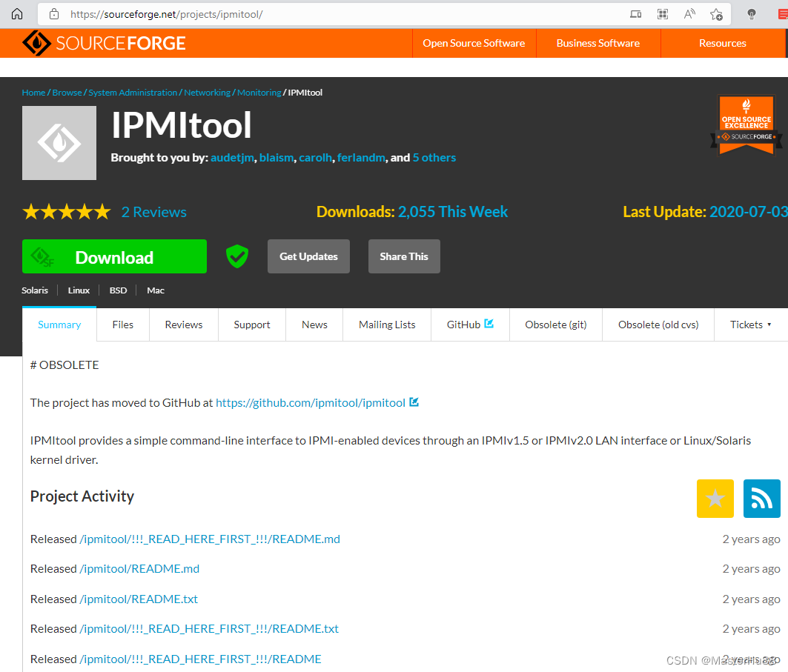This screenshot has width=788, height=672.
Task: Click the apps grid icon in address bar
Action: pos(663,14)
